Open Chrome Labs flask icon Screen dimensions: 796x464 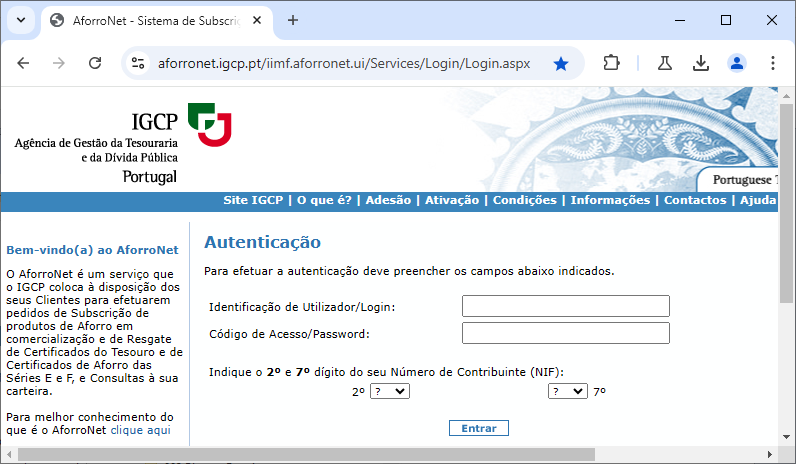[665, 63]
